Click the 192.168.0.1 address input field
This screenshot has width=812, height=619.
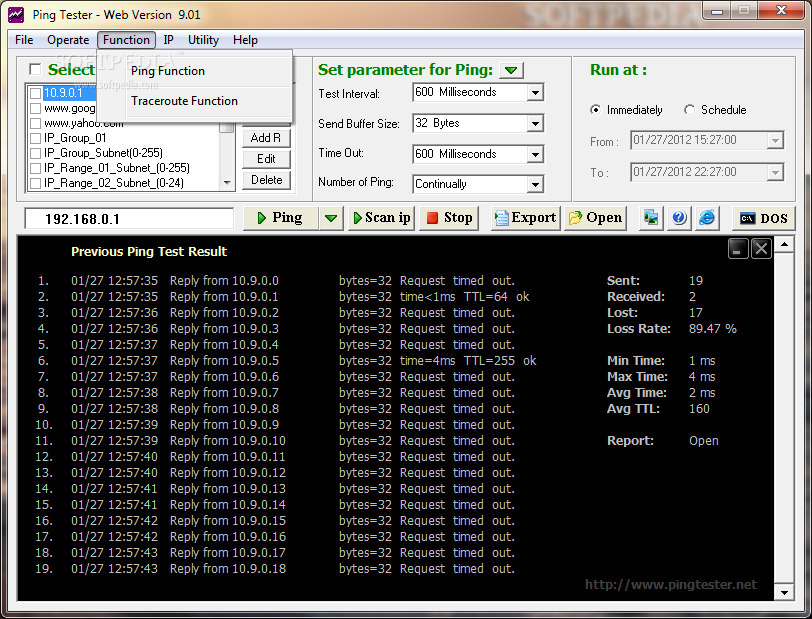tap(129, 219)
